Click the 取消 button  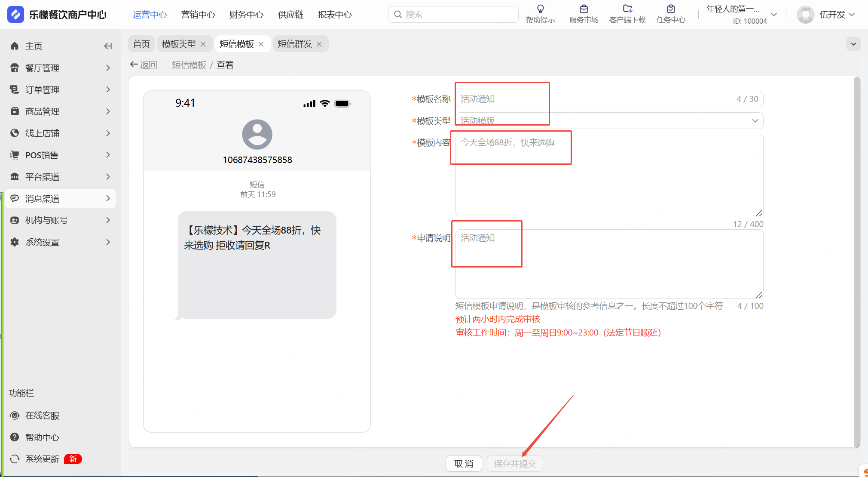point(464,464)
